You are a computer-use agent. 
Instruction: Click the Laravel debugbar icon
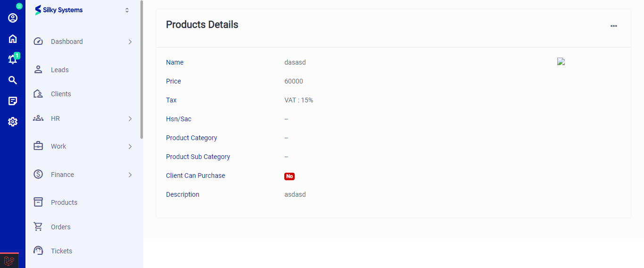coord(9,260)
